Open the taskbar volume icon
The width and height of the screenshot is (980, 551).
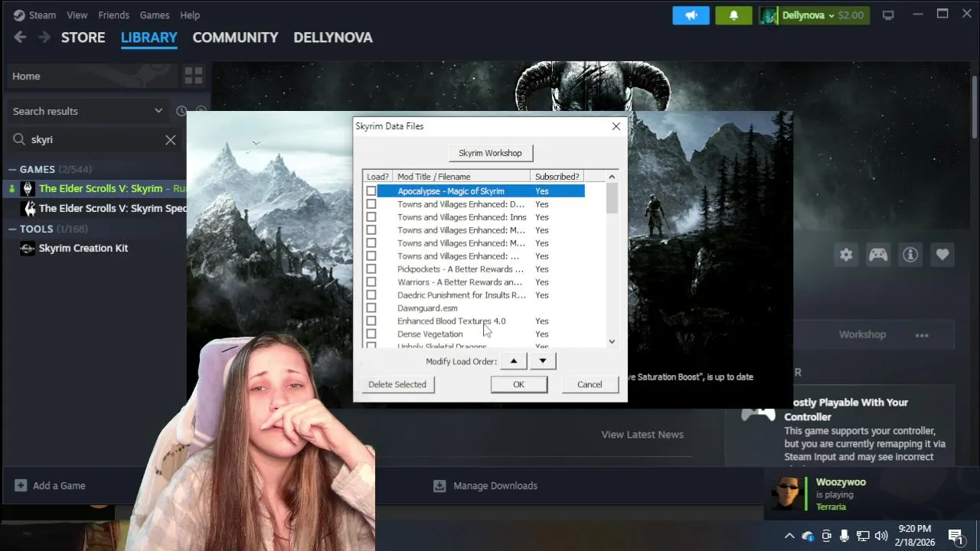[x=881, y=536]
